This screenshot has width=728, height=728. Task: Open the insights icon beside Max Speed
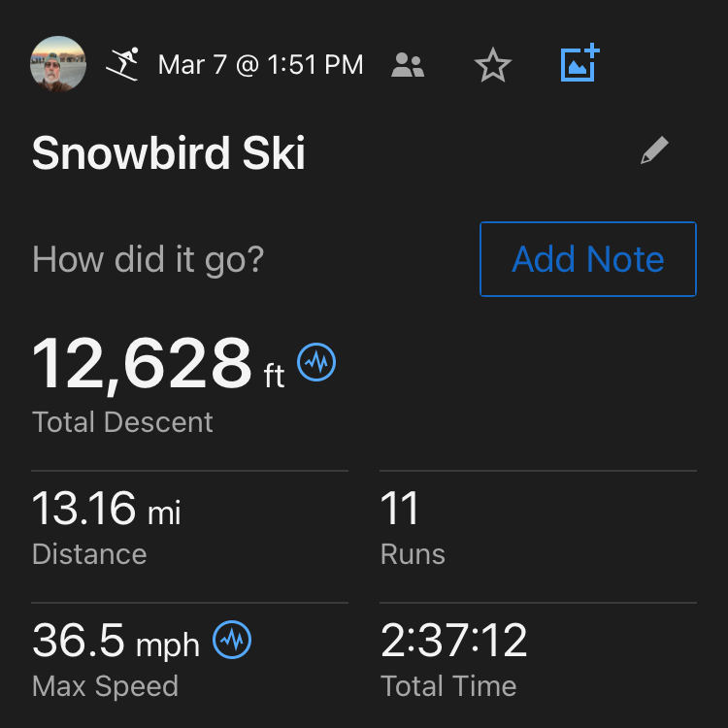pyautogui.click(x=233, y=640)
